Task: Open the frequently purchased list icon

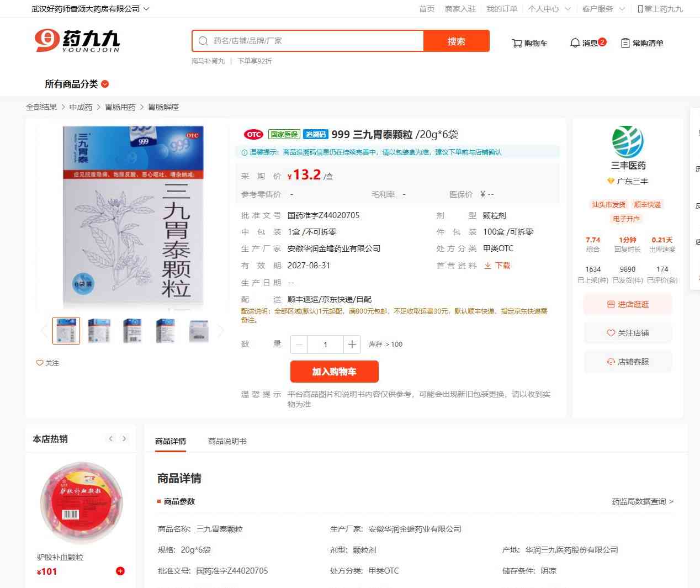Action: (625, 43)
